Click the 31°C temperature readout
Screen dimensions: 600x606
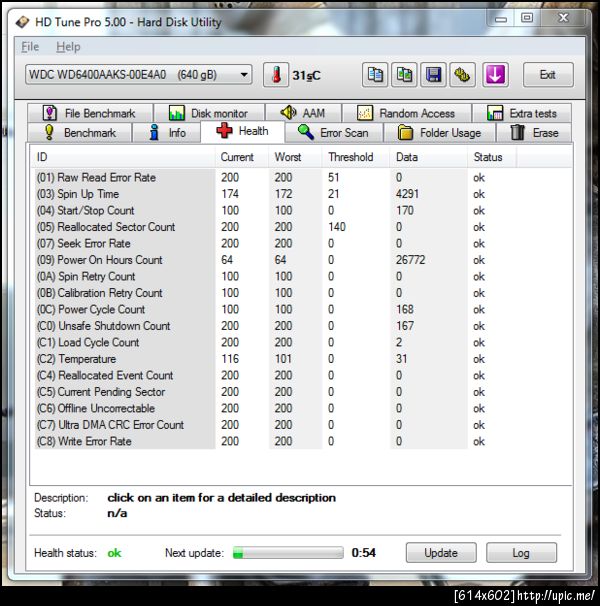307,75
